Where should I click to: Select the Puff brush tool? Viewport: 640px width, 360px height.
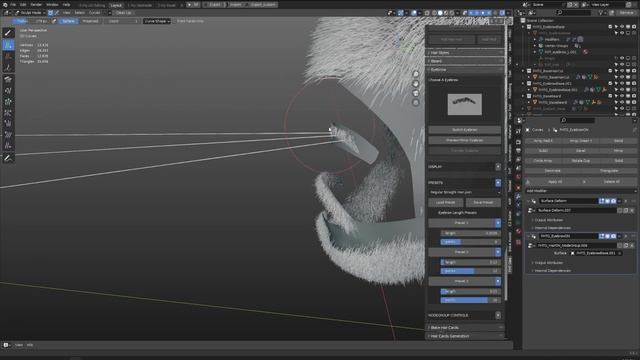[8, 123]
